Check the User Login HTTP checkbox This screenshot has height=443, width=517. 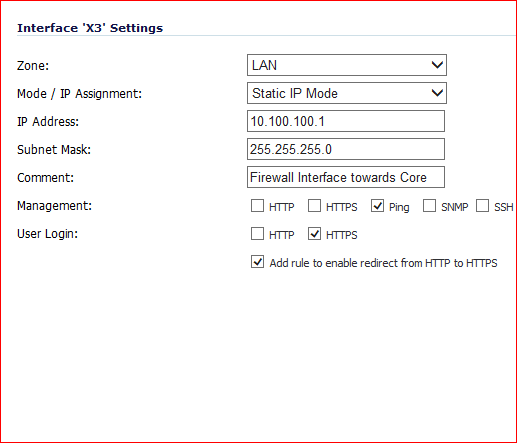[257, 234]
